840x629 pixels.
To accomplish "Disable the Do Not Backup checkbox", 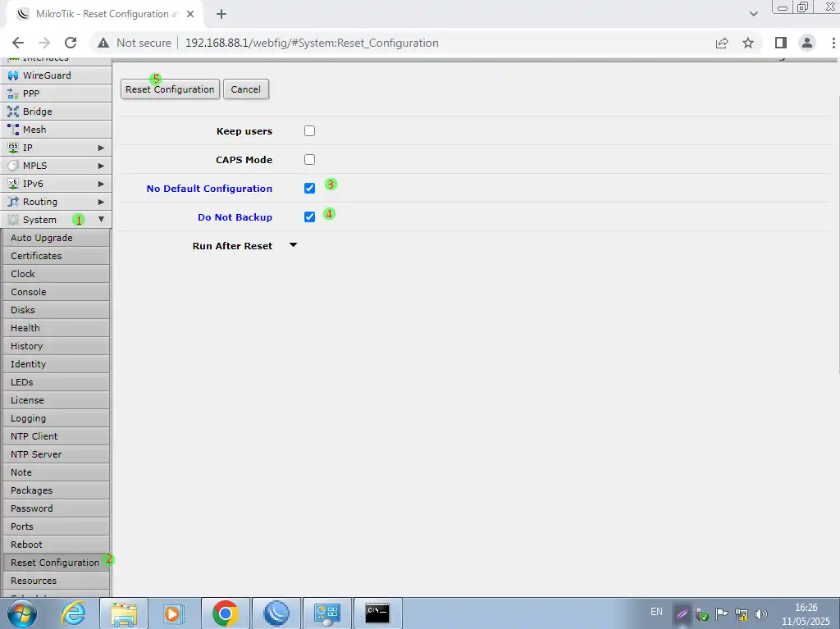I will point(309,217).
